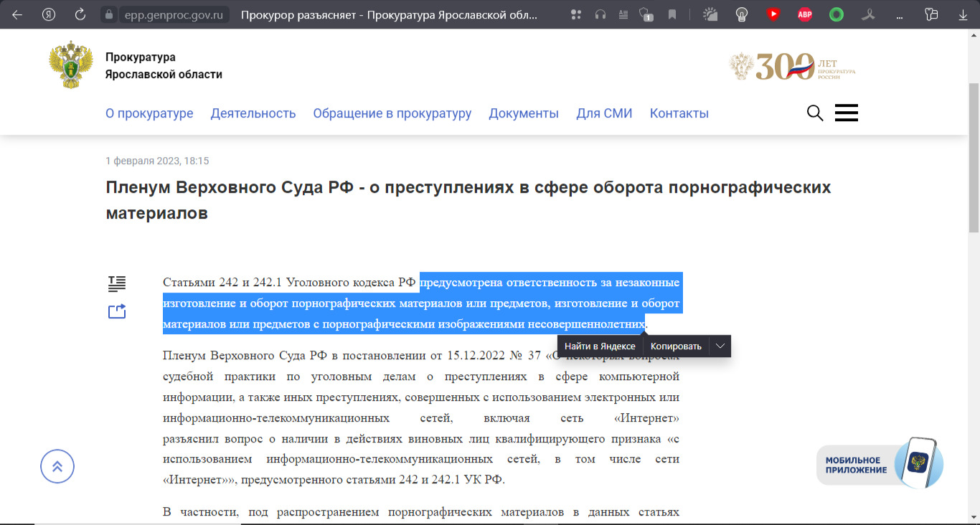This screenshot has height=525, width=980.
Task: Click the browser back arrow
Action: pyautogui.click(x=17, y=14)
